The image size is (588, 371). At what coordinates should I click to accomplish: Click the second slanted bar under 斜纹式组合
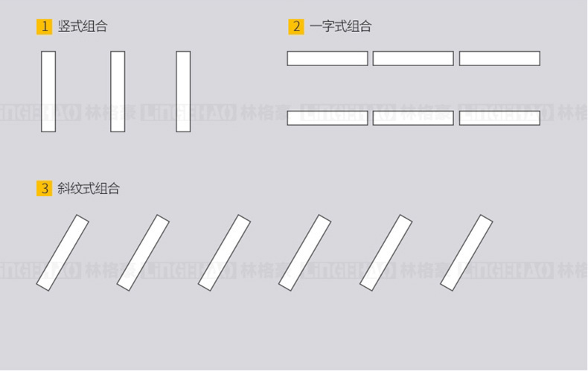(x=143, y=253)
